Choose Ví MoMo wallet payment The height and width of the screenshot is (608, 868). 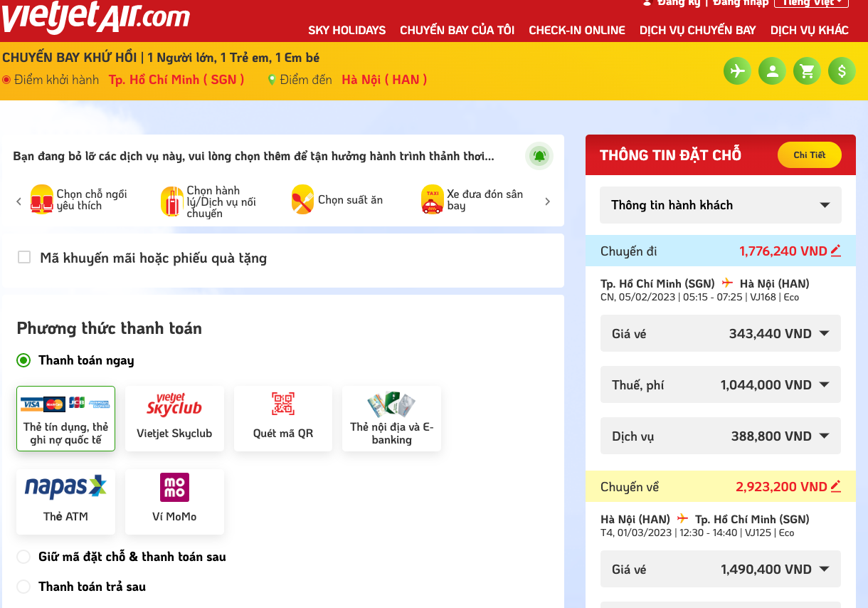(x=174, y=501)
